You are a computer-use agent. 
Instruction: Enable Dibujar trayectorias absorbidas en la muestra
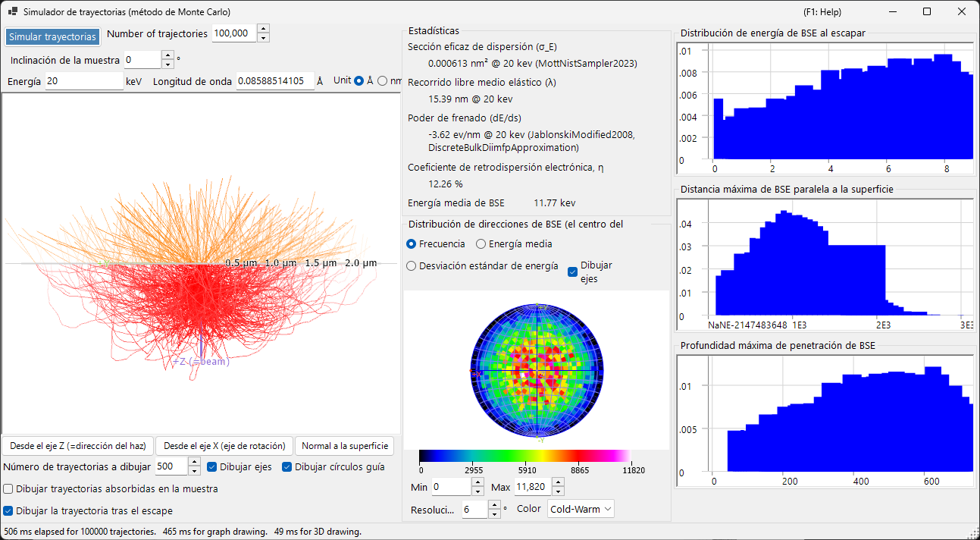tap(8, 489)
